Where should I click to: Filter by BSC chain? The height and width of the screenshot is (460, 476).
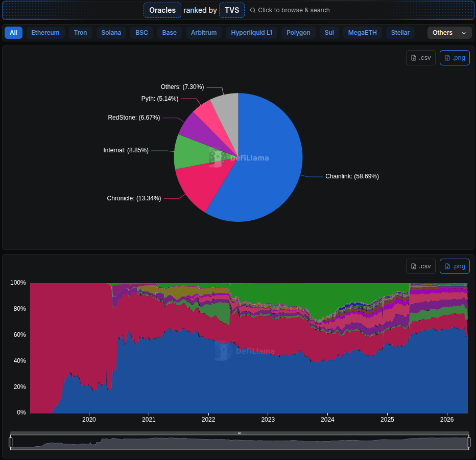(x=141, y=33)
